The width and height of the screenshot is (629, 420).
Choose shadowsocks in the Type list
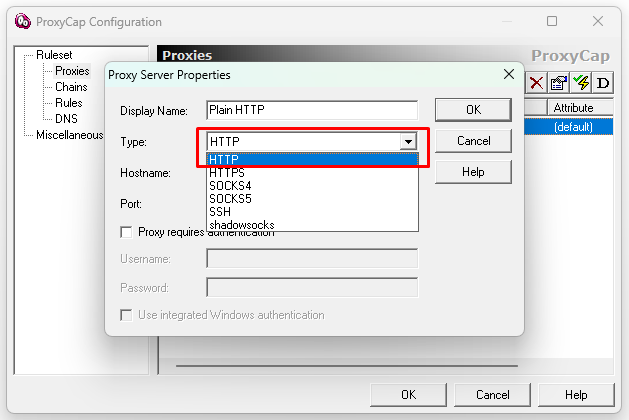coord(312,225)
